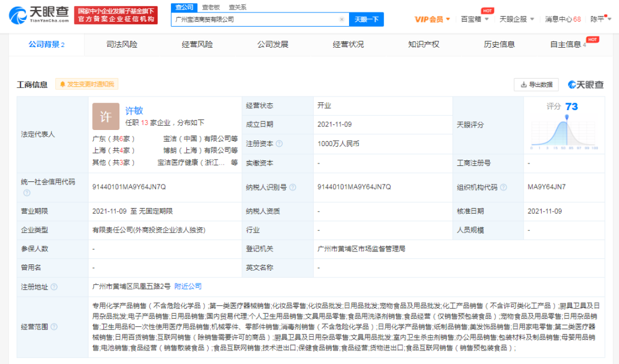This screenshot has width=619, height=364.
Task: Select the 查老板 search mode tab
Action: pos(211,7)
